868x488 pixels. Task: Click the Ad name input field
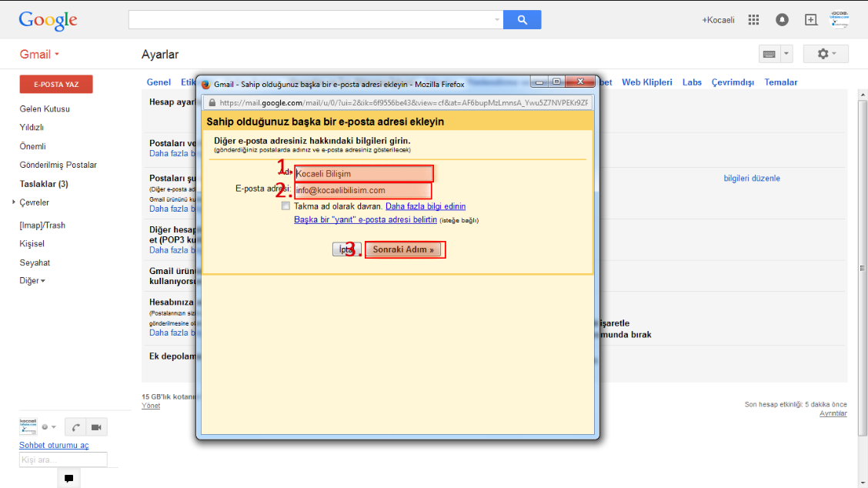[364, 174]
